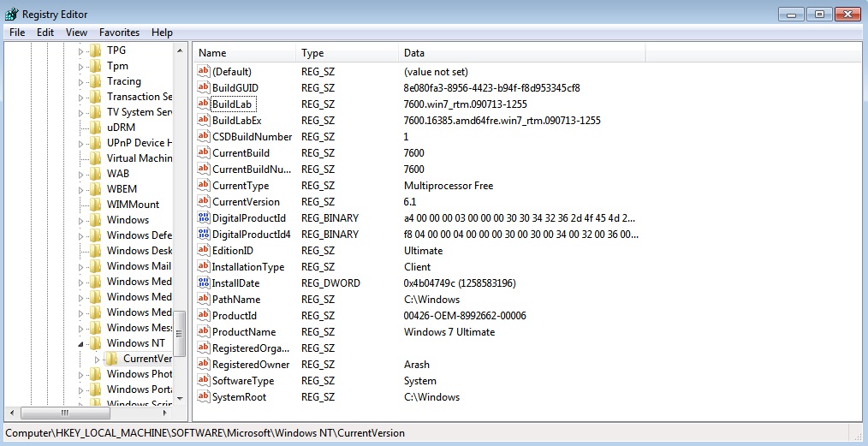Click the SystemRoot string value icon
868x446 pixels.
204,396
